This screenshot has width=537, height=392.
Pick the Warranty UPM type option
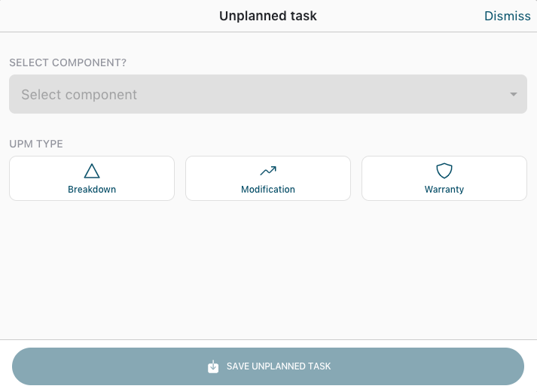click(x=444, y=178)
